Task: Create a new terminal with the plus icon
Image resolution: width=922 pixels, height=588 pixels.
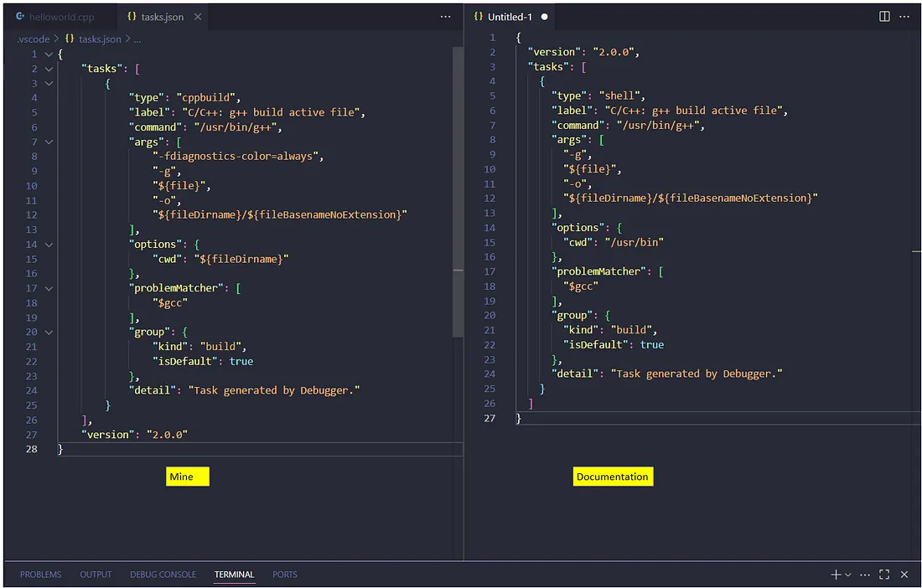Action: tap(836, 575)
